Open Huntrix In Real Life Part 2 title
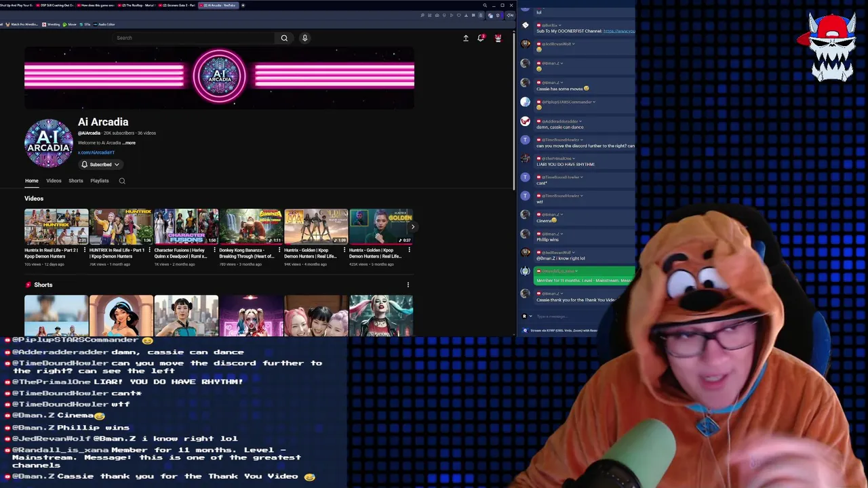The height and width of the screenshot is (488, 868). (x=52, y=253)
